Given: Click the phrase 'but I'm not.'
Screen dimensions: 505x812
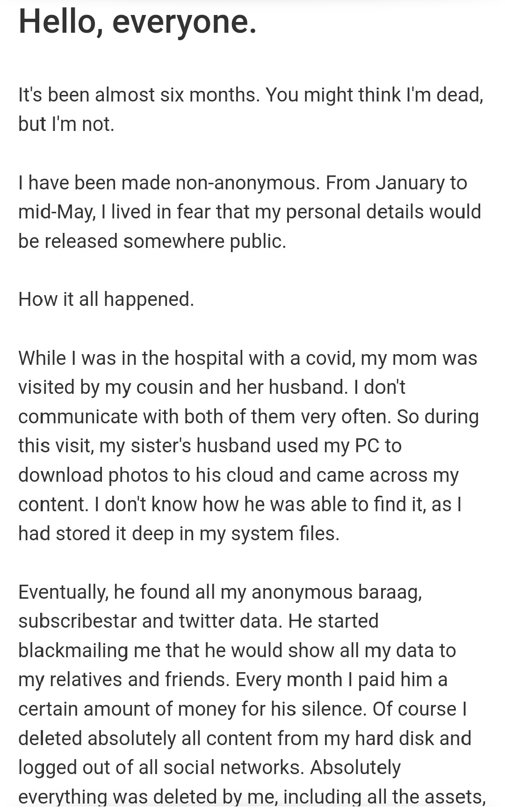Looking at the screenshot, I should coord(66,124).
